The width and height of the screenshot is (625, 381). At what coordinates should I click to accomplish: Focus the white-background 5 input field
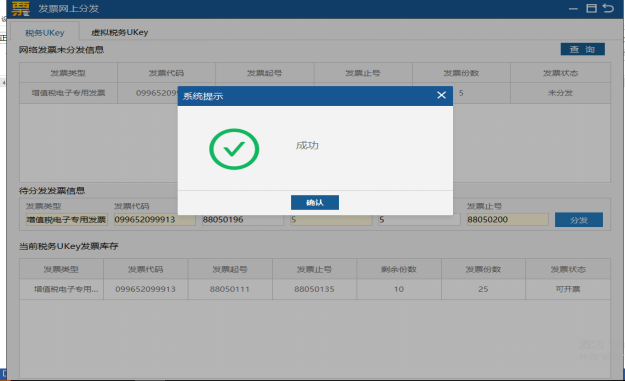pyautogui.click(x=419, y=220)
